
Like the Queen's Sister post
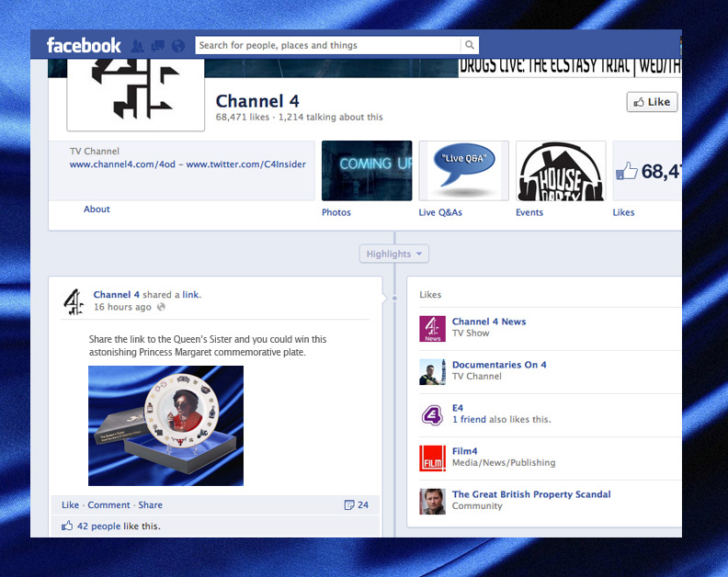[70, 505]
